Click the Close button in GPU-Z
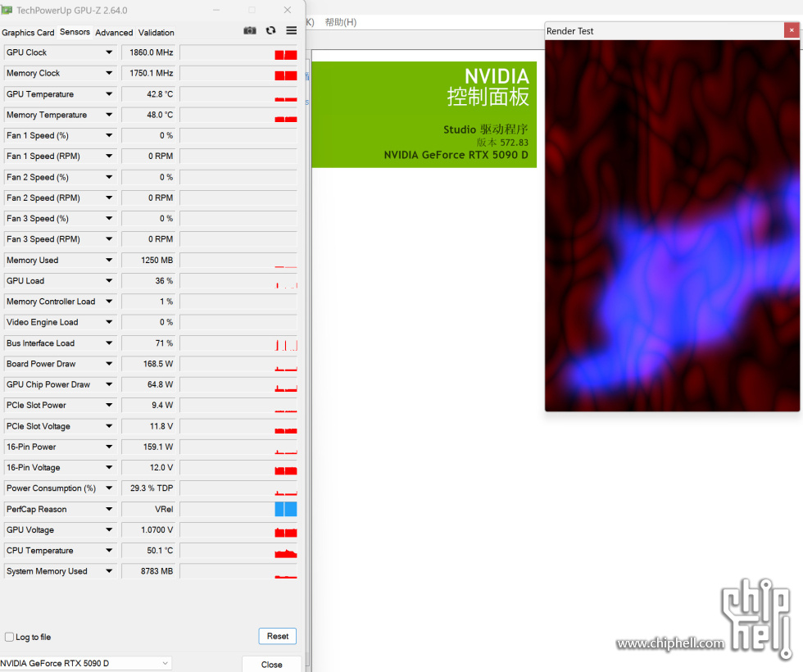Screen dimensions: 803x672 [x=271, y=665]
